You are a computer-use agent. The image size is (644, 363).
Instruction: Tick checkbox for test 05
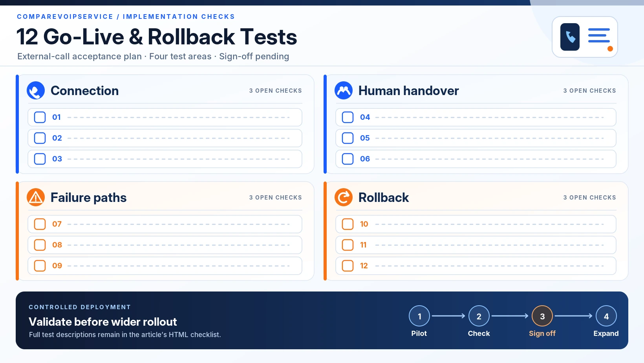pos(348,138)
